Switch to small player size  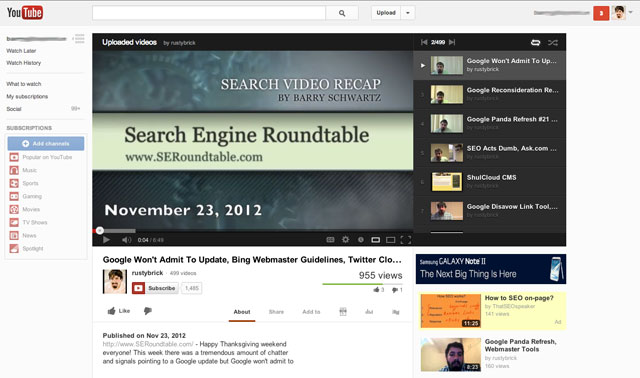(376, 240)
